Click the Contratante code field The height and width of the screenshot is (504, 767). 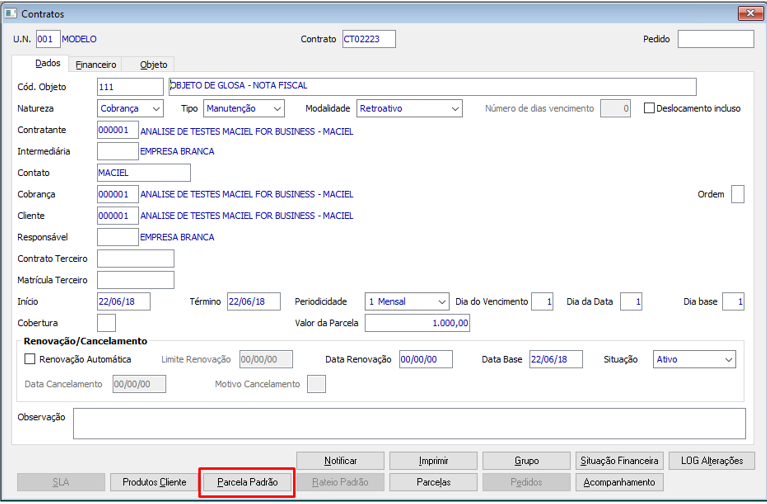(x=118, y=130)
